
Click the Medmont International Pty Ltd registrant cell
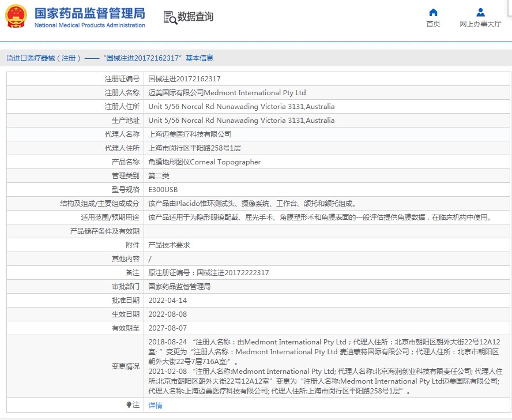(x=227, y=93)
